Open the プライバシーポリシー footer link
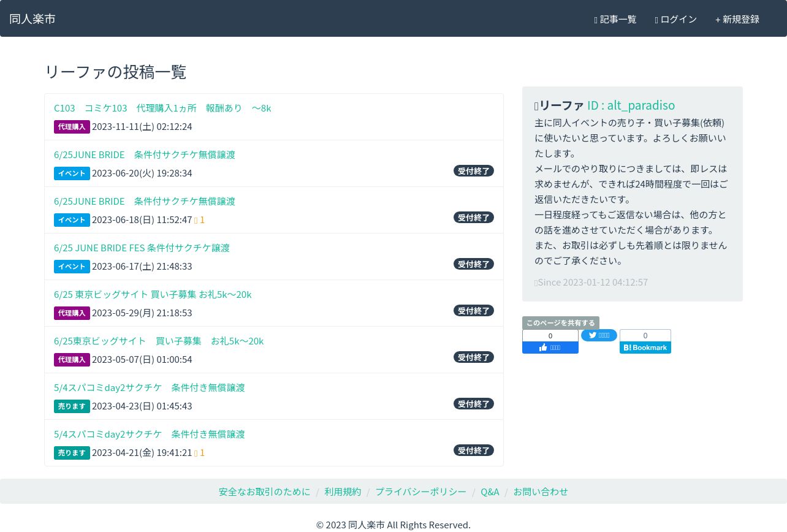 pos(420,492)
